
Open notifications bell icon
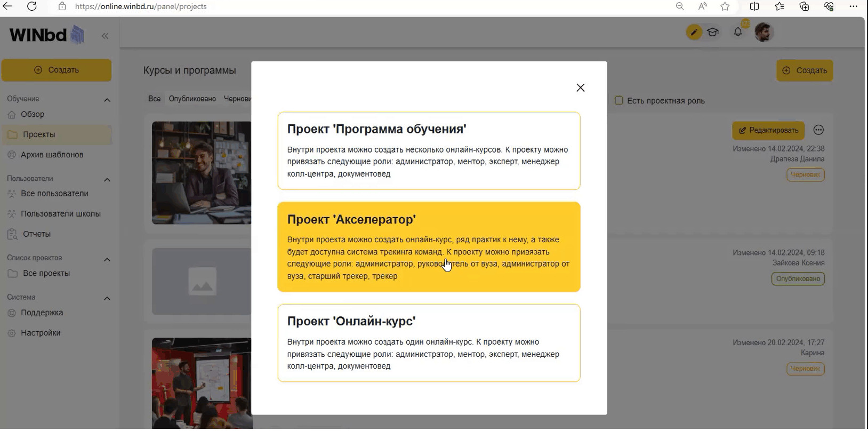pos(738,32)
